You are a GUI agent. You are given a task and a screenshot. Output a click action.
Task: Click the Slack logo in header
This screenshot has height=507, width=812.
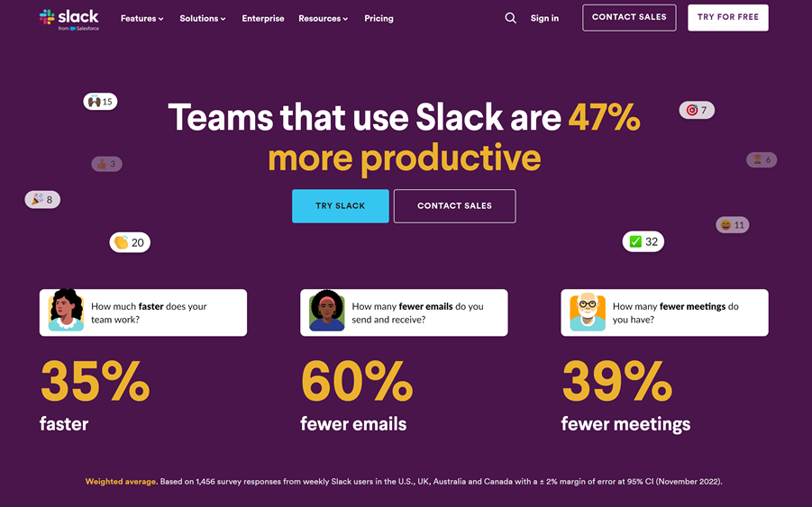[x=69, y=20]
